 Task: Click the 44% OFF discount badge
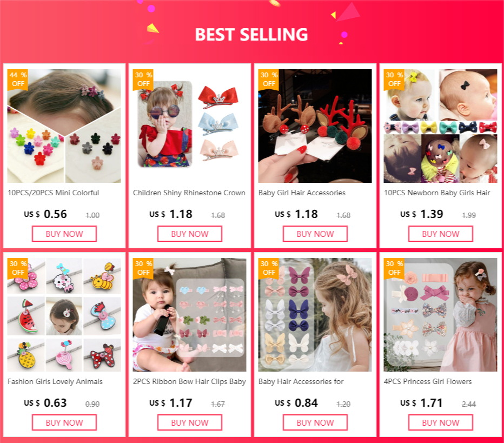pos(18,80)
